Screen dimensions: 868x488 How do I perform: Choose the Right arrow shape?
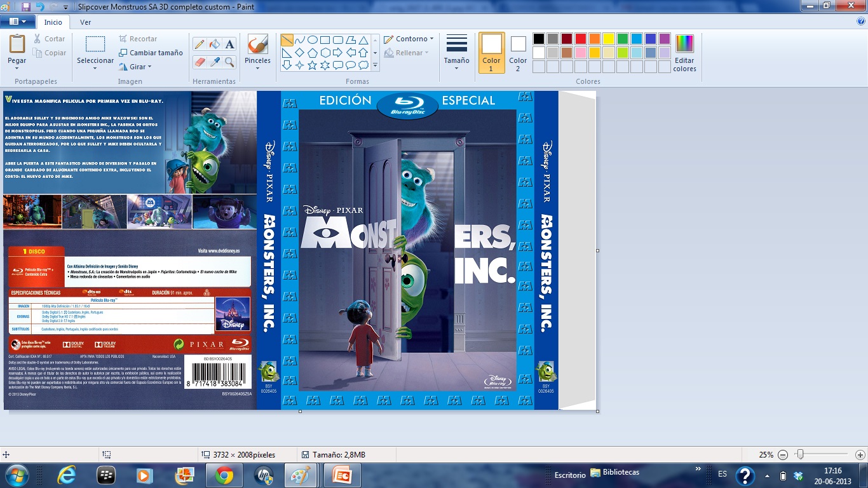pos(338,53)
